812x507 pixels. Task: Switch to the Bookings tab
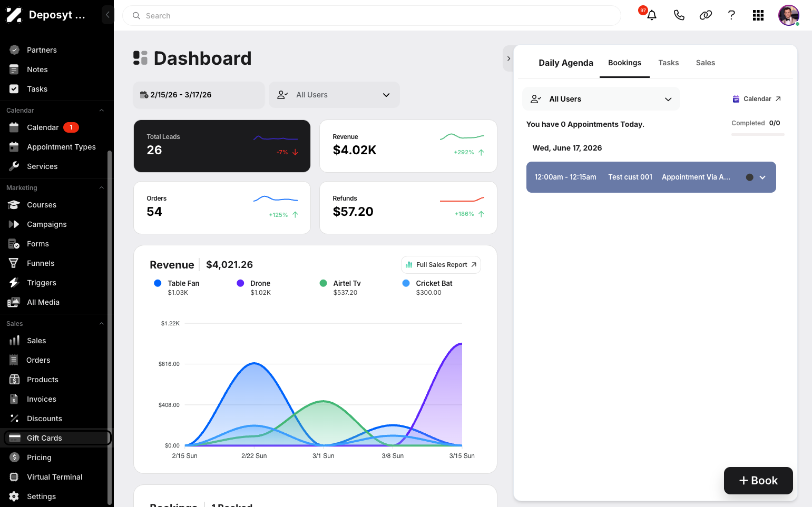[624, 63]
